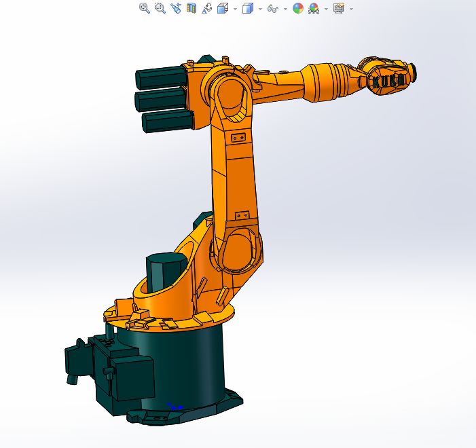Select the KUKA logo on the robot wrist
The height and width of the screenshot is (448, 476).
(389, 81)
